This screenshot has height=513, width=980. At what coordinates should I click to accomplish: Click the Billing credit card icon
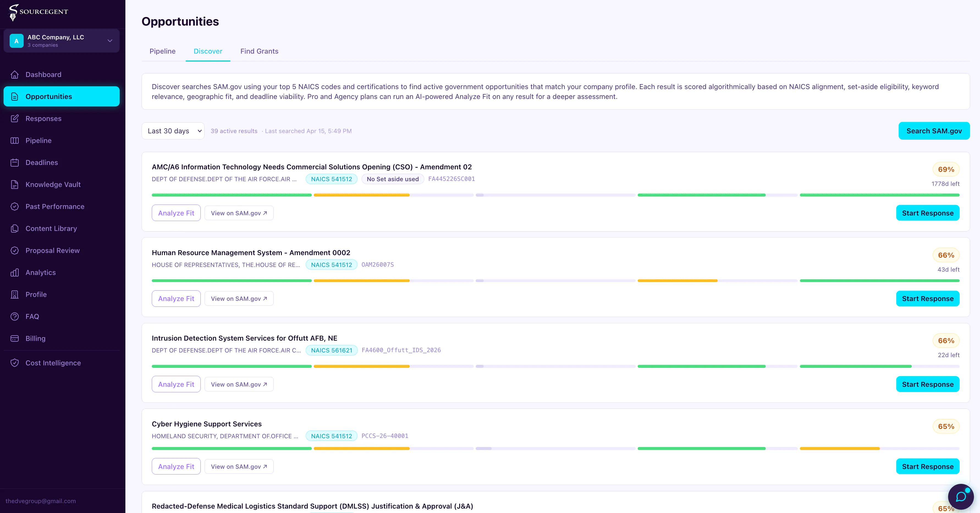tap(15, 338)
